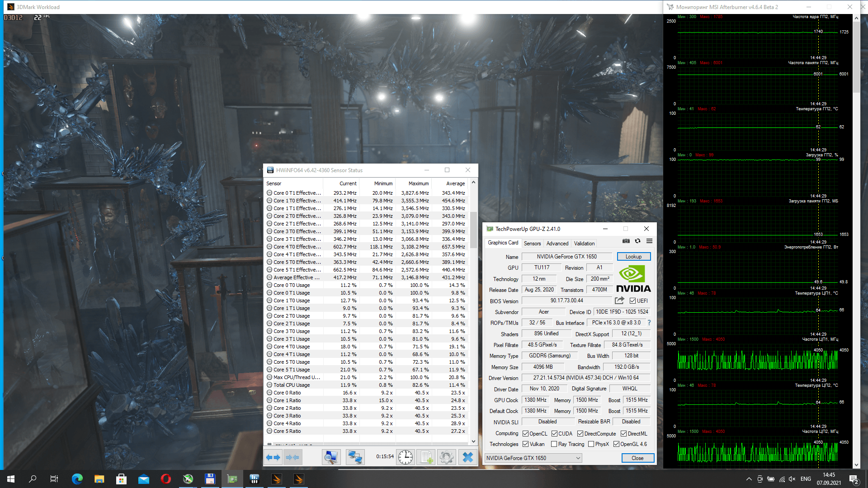Viewport: 868px width, 488px height.
Task: Switch to the Sensors tab
Action: tap(532, 243)
